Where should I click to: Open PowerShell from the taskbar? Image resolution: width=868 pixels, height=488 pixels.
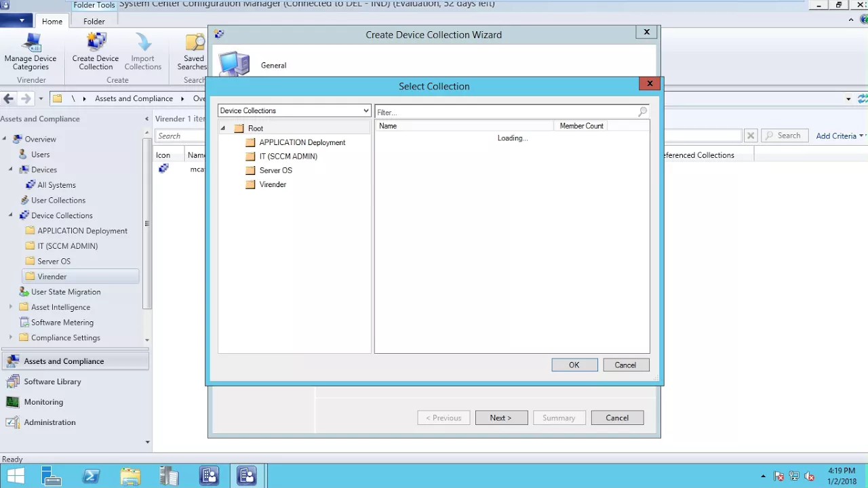[x=92, y=476]
